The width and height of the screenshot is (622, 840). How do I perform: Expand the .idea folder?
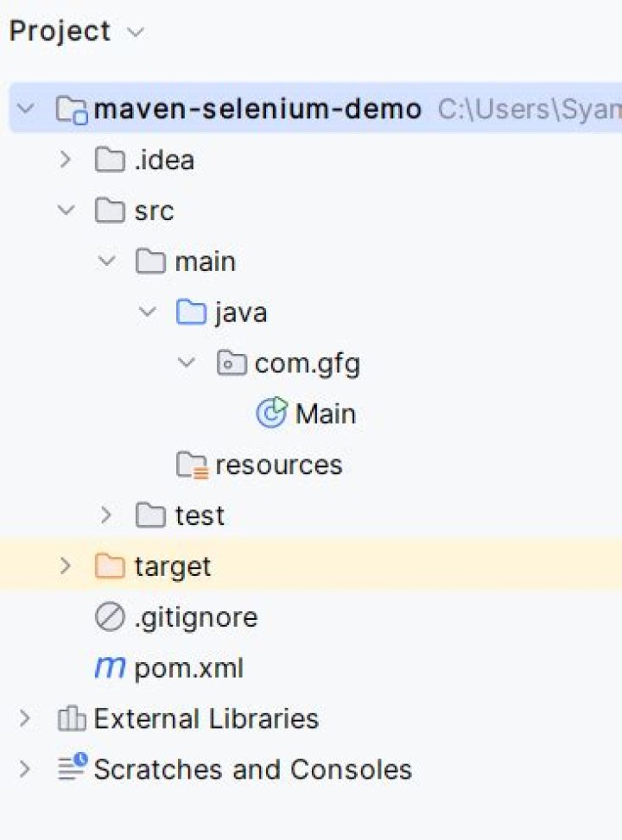[x=66, y=159]
